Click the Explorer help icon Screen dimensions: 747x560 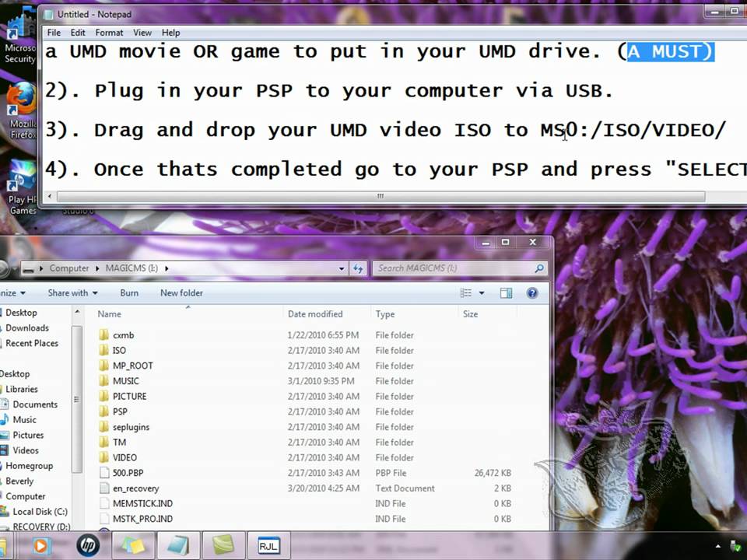pyautogui.click(x=532, y=293)
